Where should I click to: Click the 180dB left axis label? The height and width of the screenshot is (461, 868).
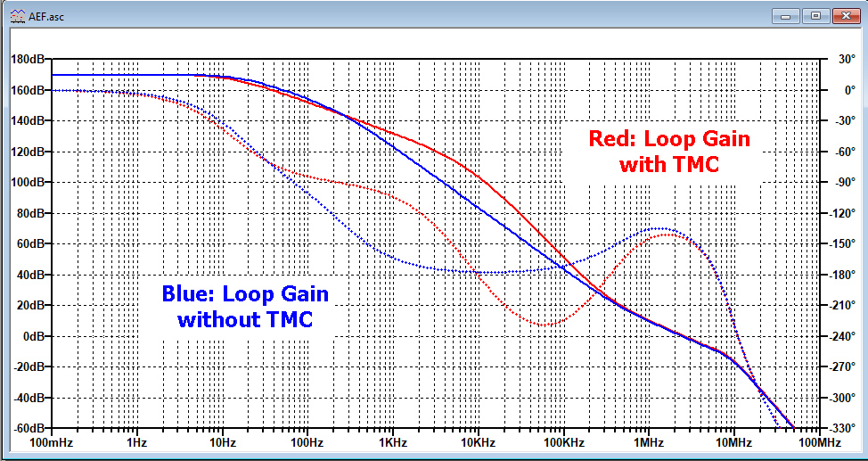[27, 59]
